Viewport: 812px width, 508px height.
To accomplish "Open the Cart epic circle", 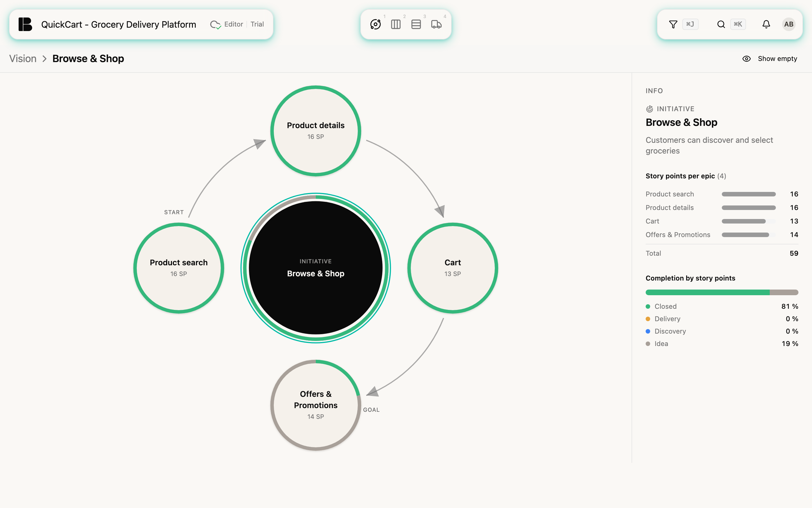I will pyautogui.click(x=453, y=268).
